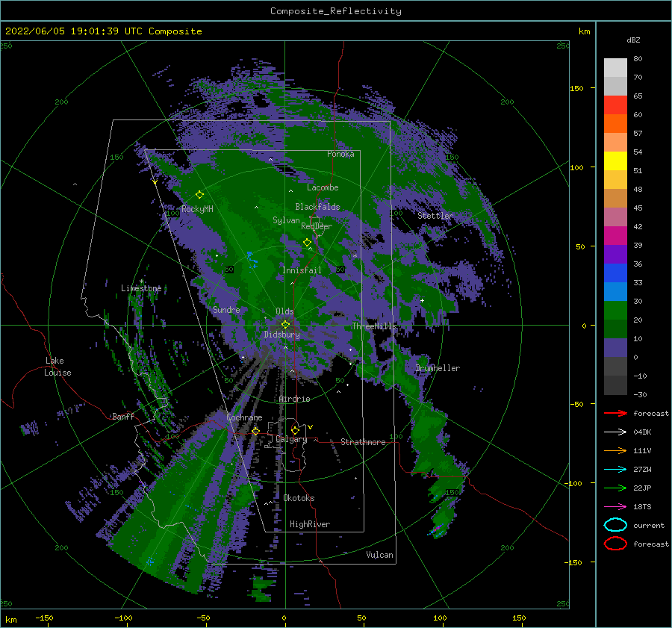The image size is (672, 628).
Task: Click the red forecast ellipse legend icon
Action: 615,544
